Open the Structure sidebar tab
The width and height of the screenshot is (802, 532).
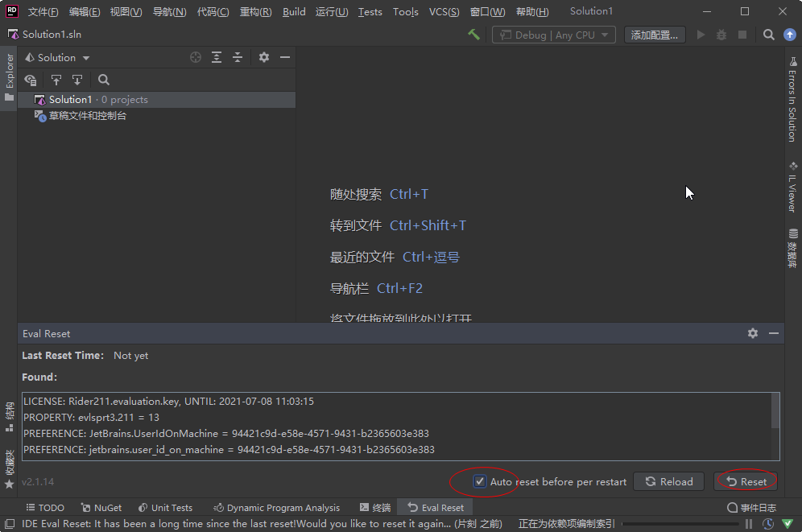9,416
